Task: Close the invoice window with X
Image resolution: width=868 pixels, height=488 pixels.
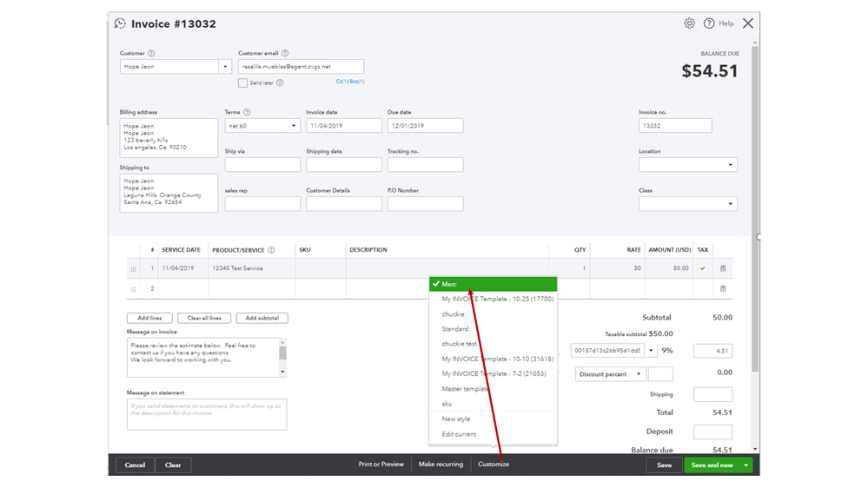Action: (x=748, y=23)
